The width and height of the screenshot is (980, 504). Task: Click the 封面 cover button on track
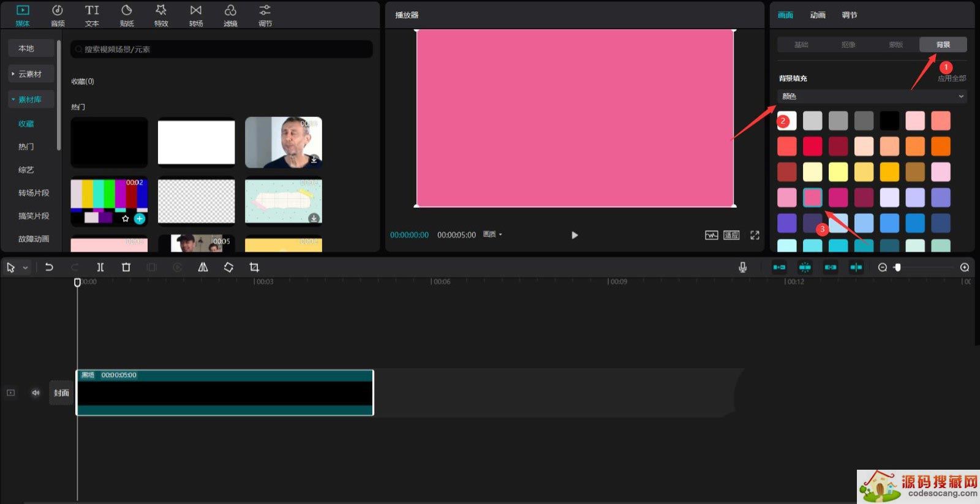coord(61,393)
